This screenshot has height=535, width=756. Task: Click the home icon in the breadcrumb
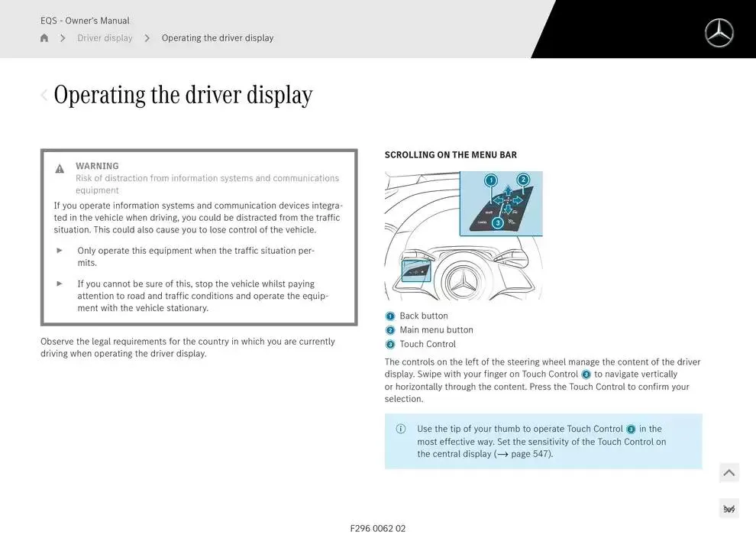click(x=44, y=37)
